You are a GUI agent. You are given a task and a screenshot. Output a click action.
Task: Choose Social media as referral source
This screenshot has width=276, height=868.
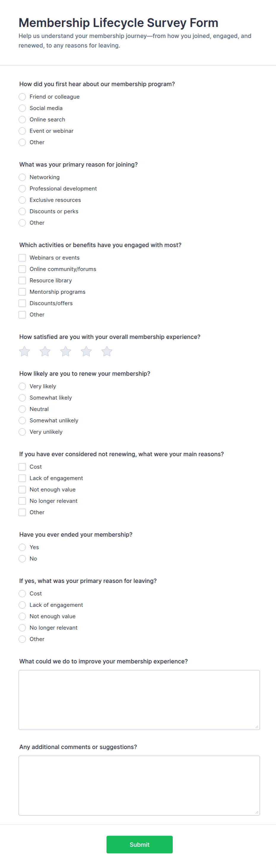pyautogui.click(x=22, y=108)
